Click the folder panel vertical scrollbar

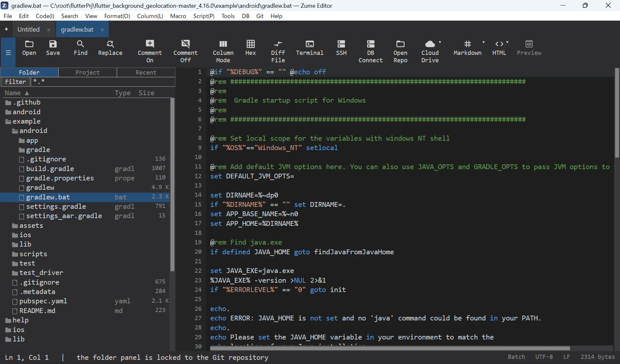point(172,185)
